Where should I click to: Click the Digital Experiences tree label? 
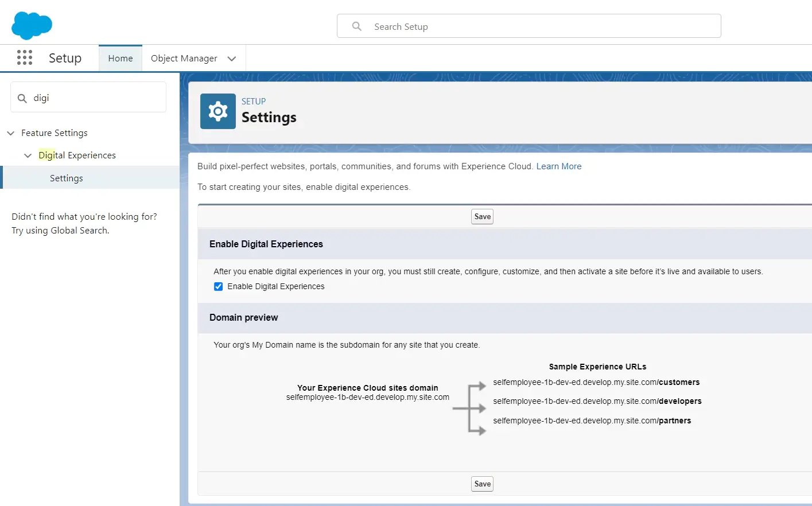coord(77,155)
